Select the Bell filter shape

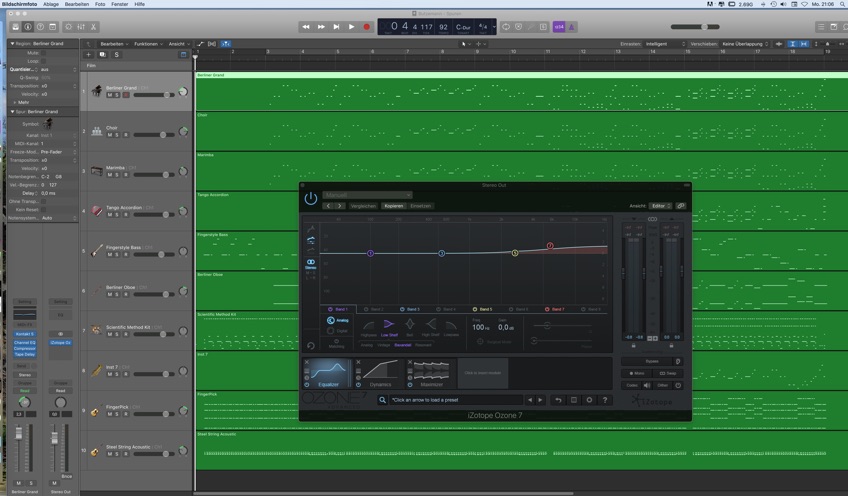tap(410, 327)
